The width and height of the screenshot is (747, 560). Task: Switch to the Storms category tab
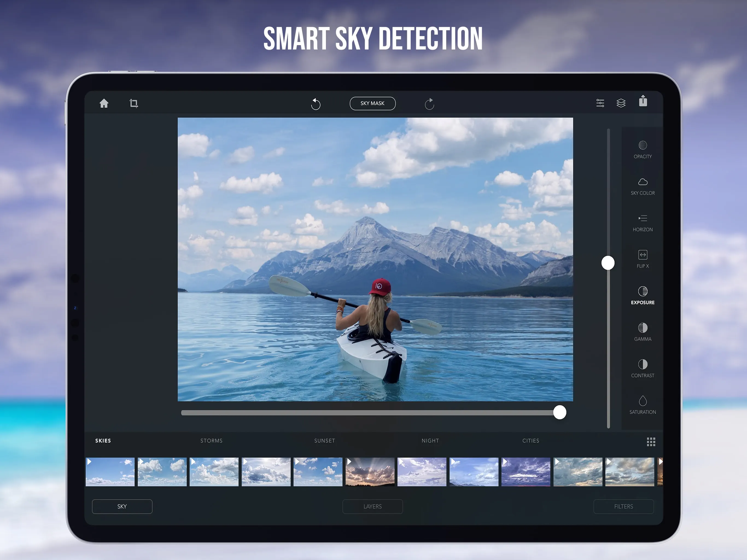click(x=211, y=441)
